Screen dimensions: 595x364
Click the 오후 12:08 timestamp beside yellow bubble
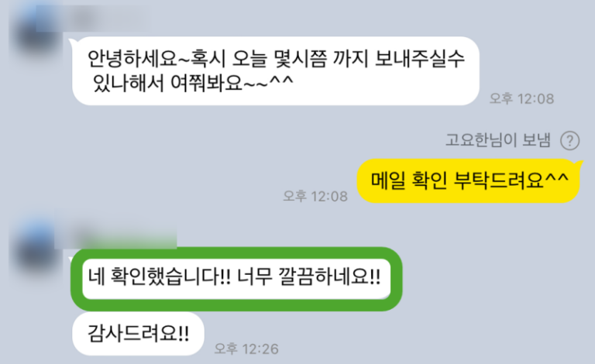(x=315, y=196)
